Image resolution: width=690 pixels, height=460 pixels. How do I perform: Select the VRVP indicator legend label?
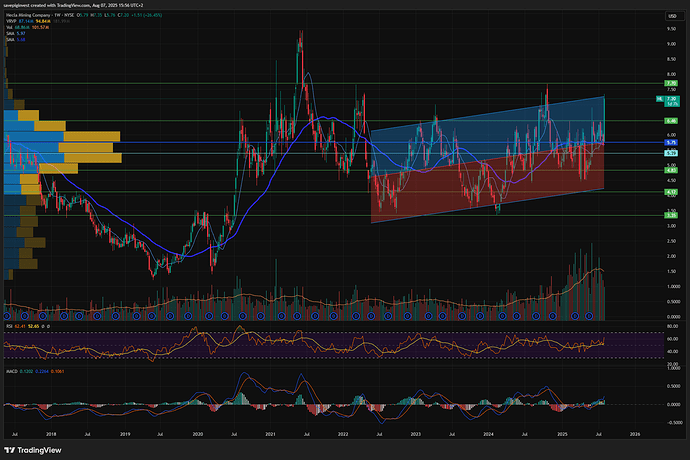pos(12,24)
